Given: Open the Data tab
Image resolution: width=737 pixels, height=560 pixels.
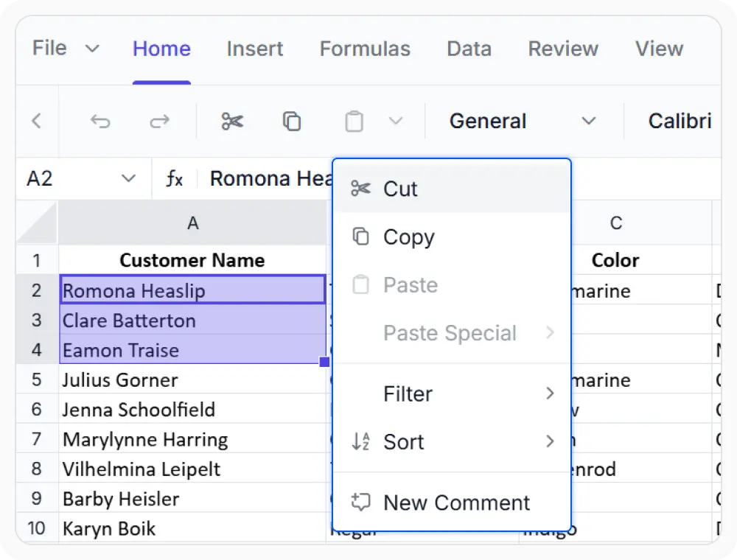Looking at the screenshot, I should 469,49.
